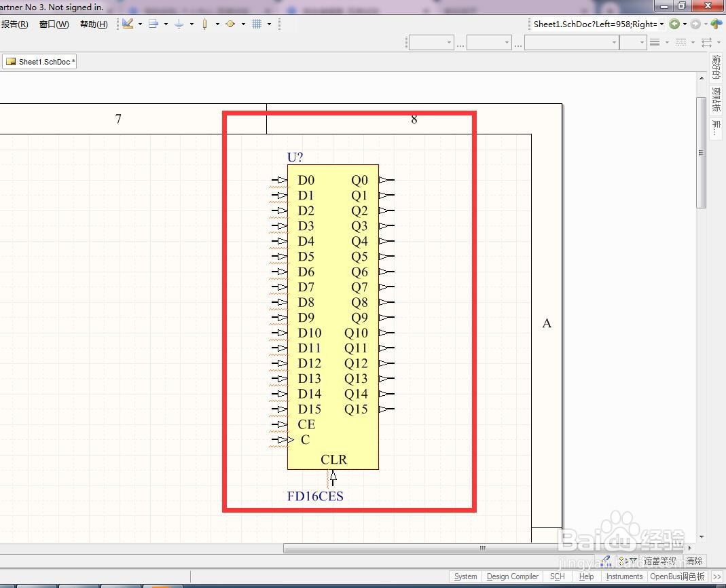Click the line weight icon

tap(655, 43)
